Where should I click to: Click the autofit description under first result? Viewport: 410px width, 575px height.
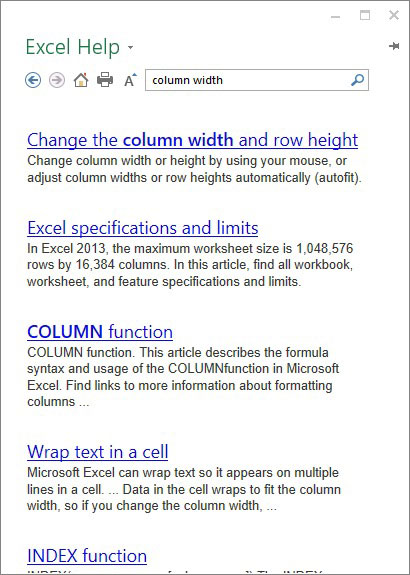pyautogui.click(x=194, y=169)
